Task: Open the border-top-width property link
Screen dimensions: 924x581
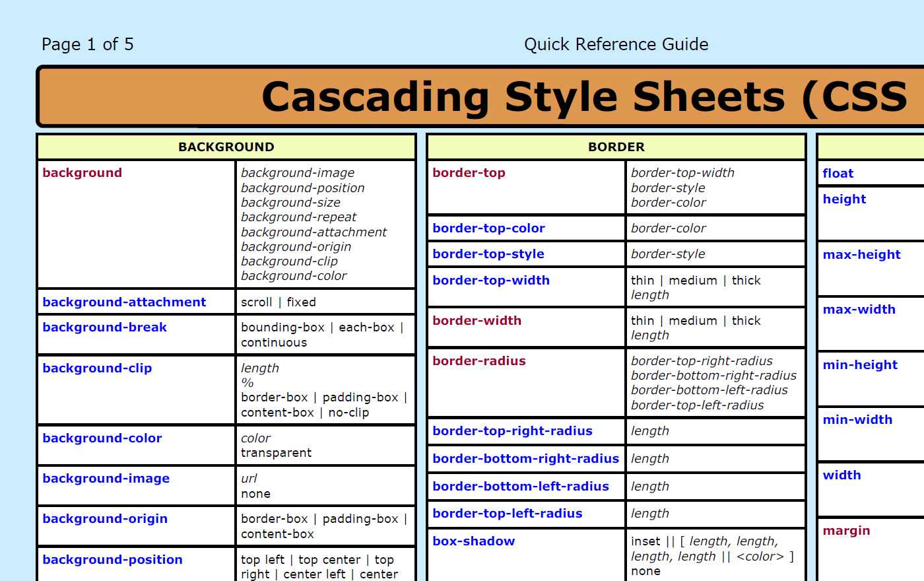Action: (491, 281)
